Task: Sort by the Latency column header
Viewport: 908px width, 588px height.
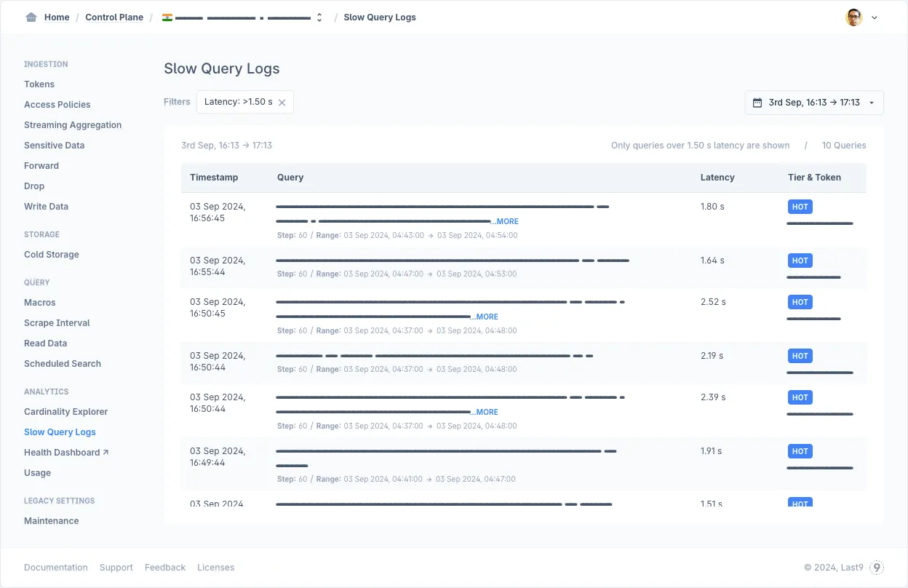Action: [x=717, y=178]
